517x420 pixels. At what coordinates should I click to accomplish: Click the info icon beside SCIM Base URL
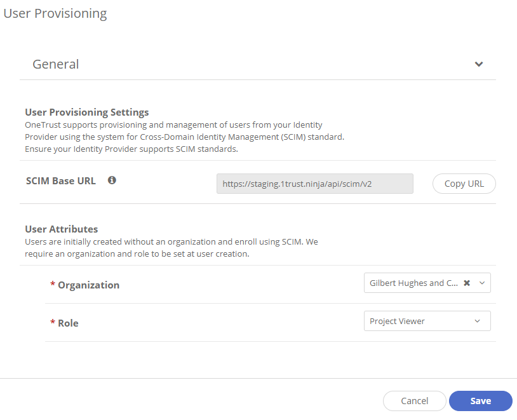[x=112, y=180]
